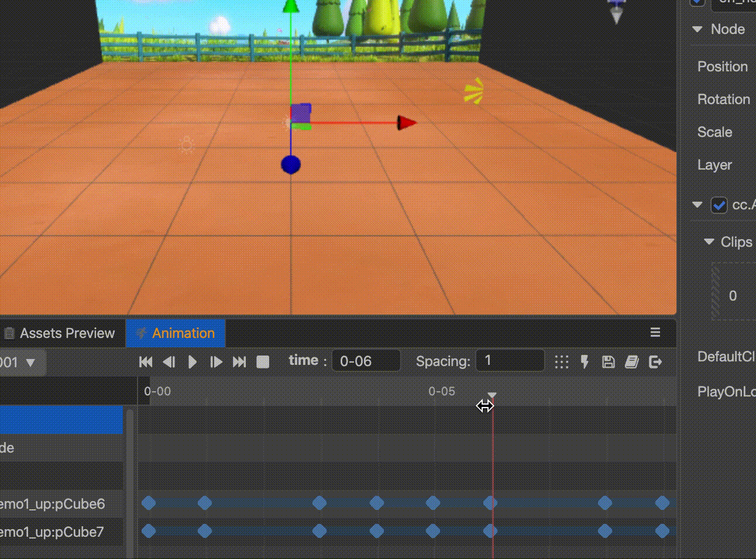Play the animation clip
756x559 pixels.
pos(193,362)
